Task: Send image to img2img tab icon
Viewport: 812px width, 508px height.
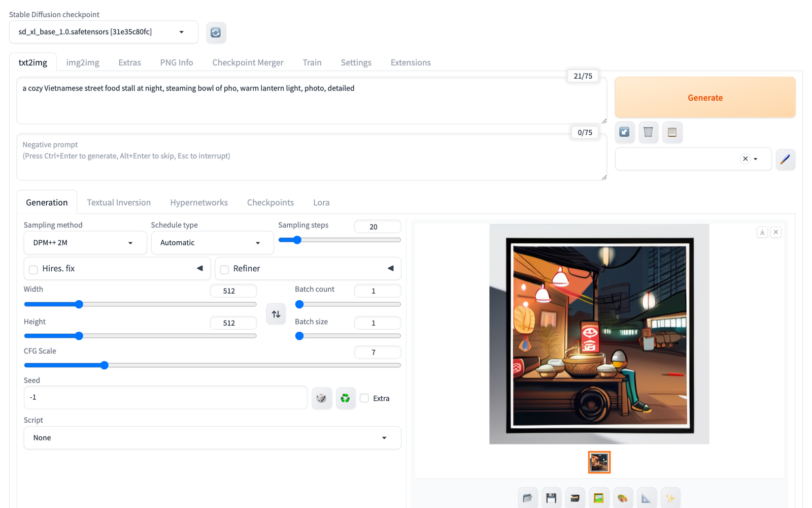Action: (x=599, y=498)
